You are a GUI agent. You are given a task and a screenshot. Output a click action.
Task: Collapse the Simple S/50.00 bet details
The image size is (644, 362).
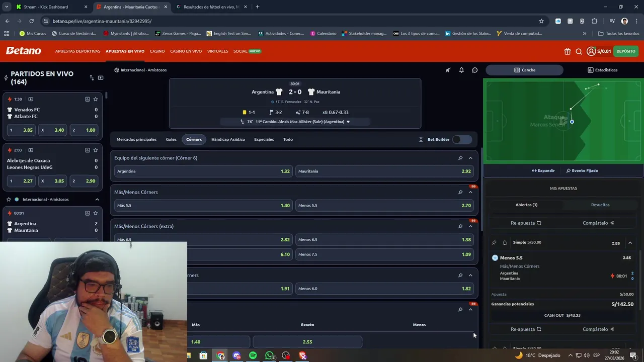[x=630, y=243]
